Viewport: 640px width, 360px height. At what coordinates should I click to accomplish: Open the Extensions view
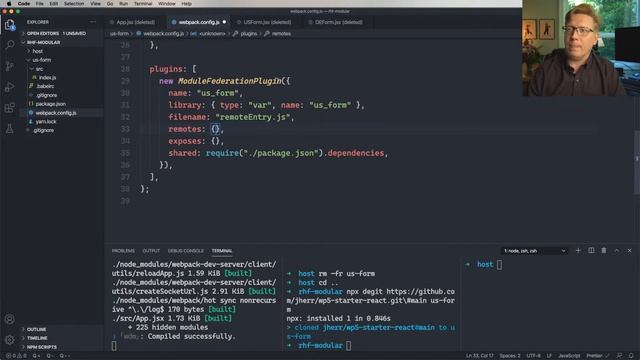point(10,108)
